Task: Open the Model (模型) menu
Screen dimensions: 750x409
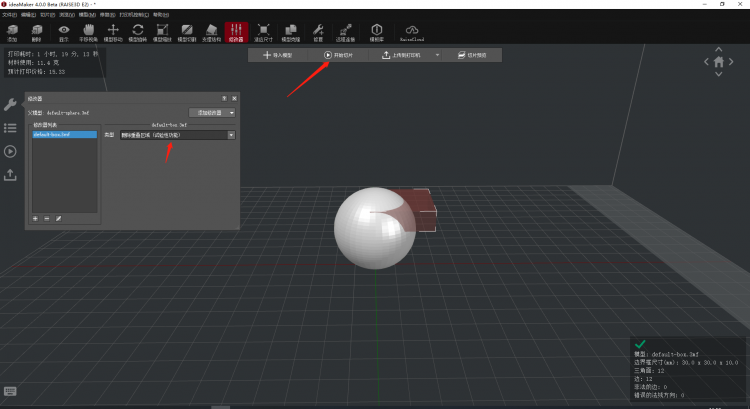Action: (x=87, y=15)
